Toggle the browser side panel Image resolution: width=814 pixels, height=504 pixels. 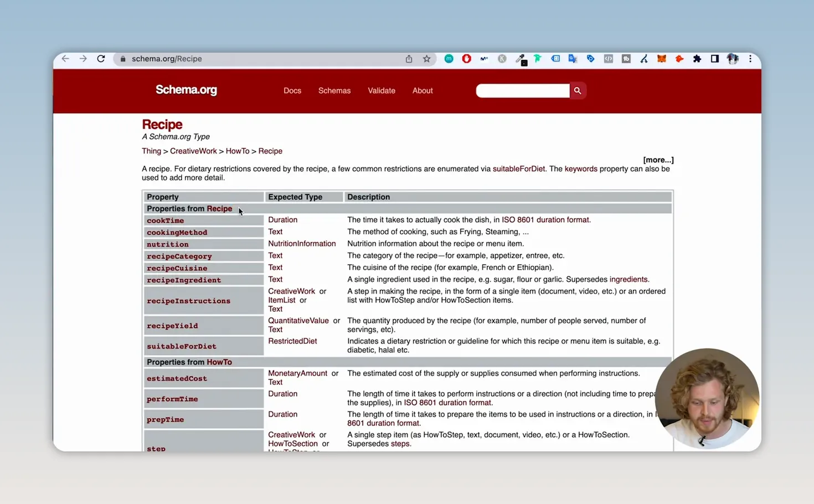point(715,59)
